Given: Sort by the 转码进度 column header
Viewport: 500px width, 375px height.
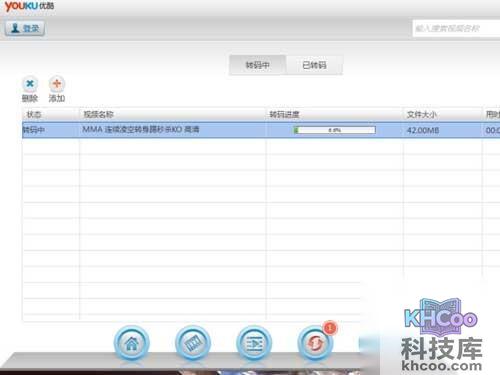Looking at the screenshot, I should 334,115.
